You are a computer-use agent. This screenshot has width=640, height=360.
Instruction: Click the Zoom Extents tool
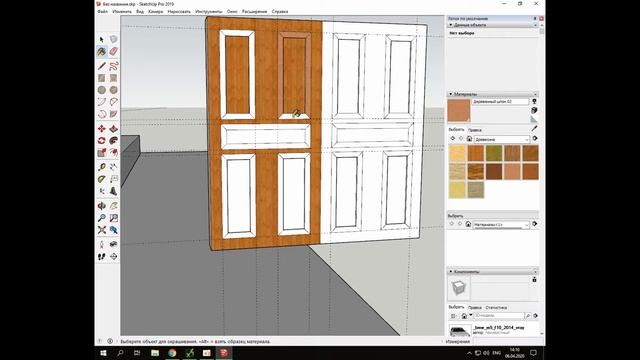coord(102,230)
